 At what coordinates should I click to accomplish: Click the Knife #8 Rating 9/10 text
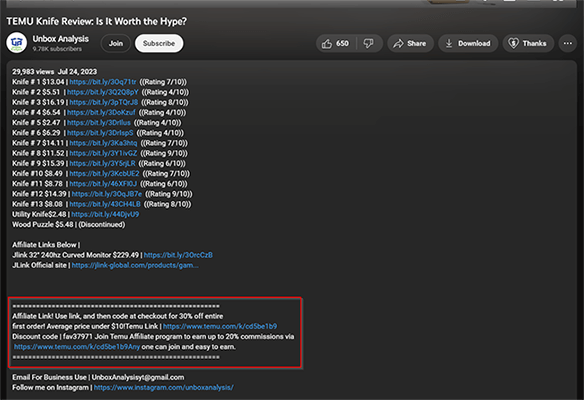164,153
